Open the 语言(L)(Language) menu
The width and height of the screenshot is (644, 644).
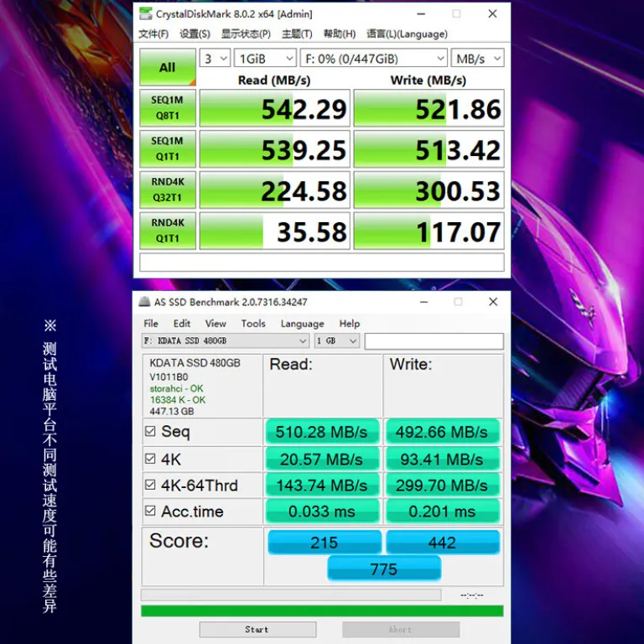(407, 34)
